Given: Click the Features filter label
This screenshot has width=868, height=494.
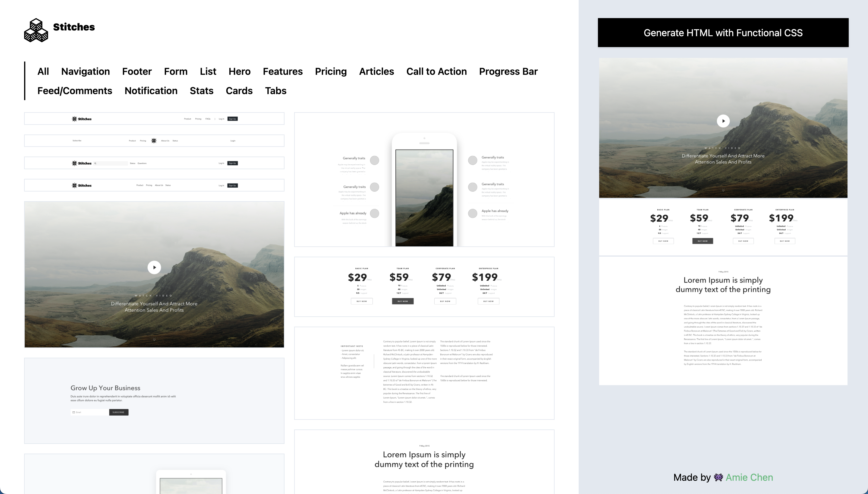Looking at the screenshot, I should 282,71.
